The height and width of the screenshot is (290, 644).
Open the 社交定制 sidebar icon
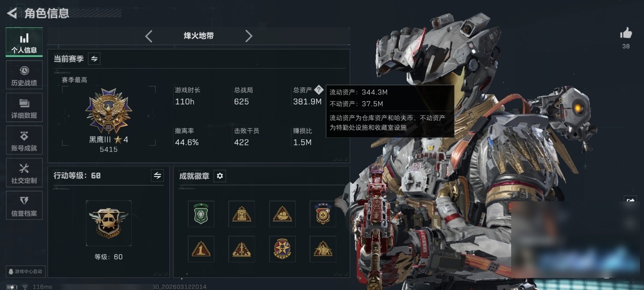[x=24, y=173]
